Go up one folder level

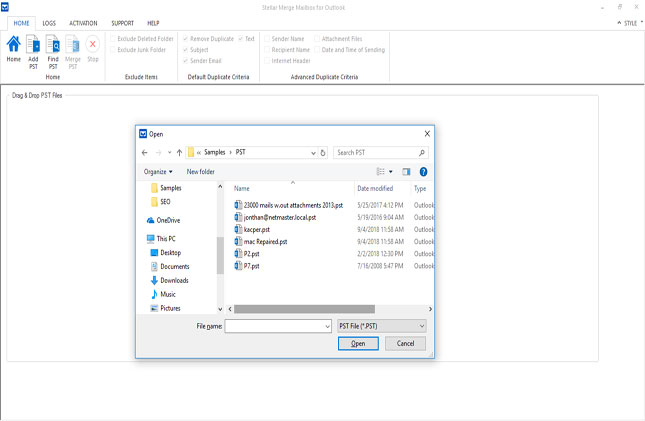tap(179, 153)
